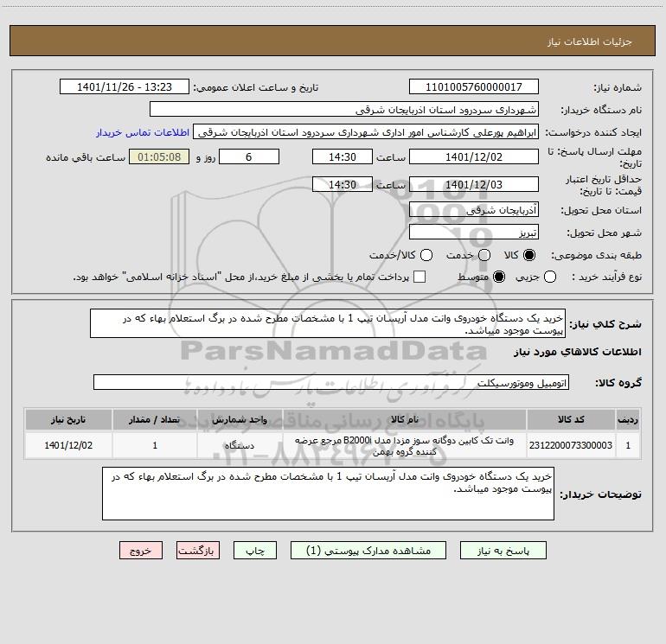666x644 pixels.
Task: Click the بازگشت back button
Action: pos(198,551)
